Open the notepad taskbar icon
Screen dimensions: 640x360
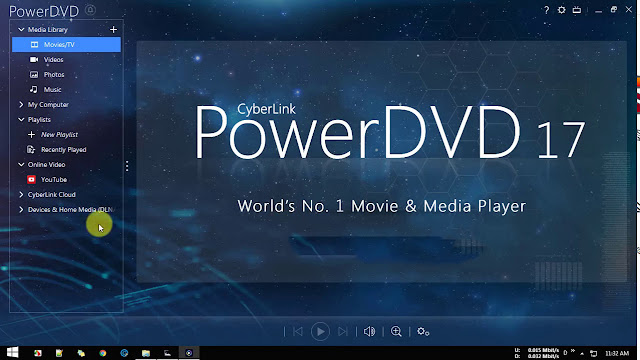click(59, 353)
